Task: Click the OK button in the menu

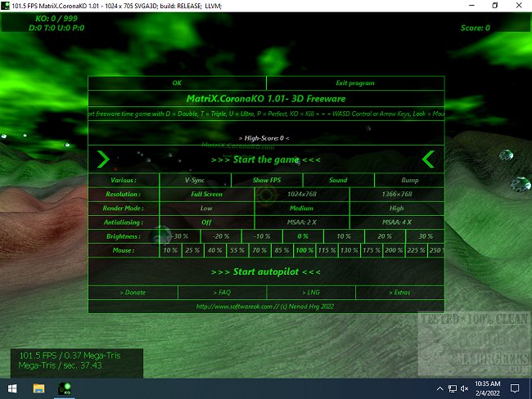Action: (x=177, y=83)
